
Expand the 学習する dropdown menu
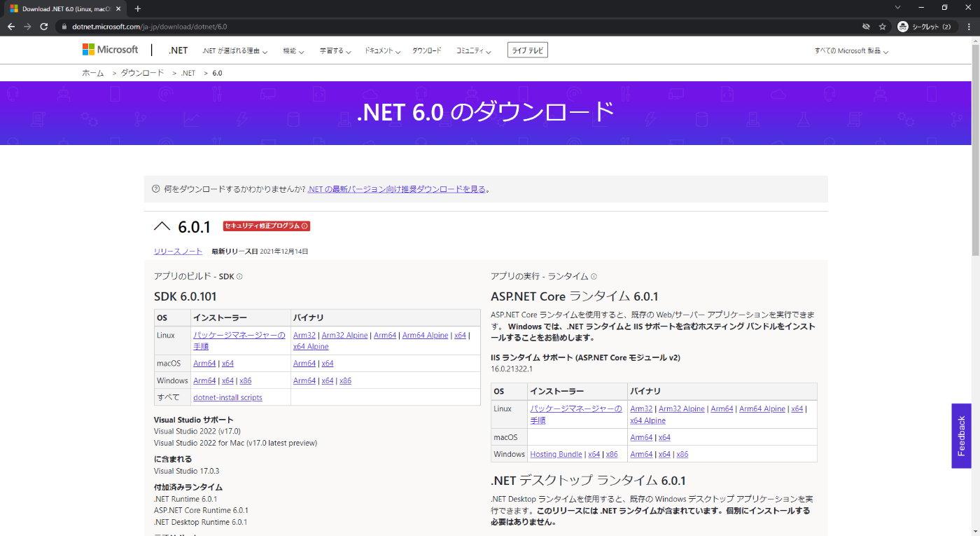tap(335, 51)
